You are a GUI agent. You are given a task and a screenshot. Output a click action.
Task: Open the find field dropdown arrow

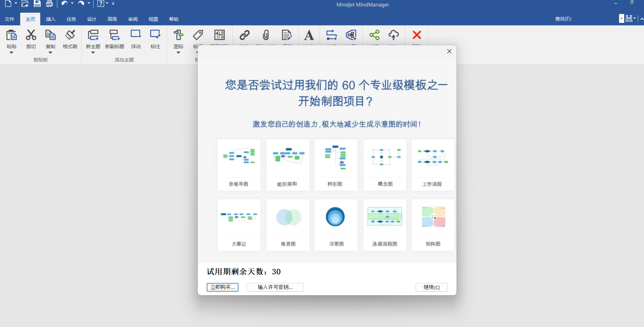[x=621, y=18]
